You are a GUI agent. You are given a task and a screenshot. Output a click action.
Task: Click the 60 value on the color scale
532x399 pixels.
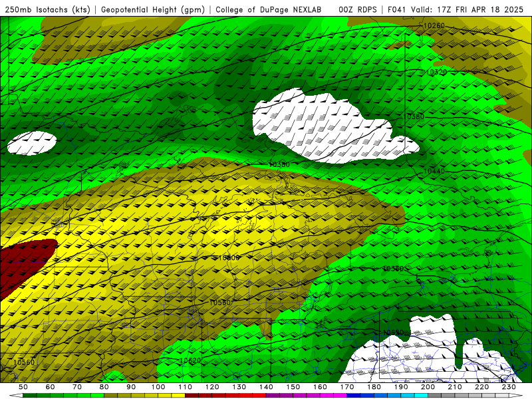51,387
